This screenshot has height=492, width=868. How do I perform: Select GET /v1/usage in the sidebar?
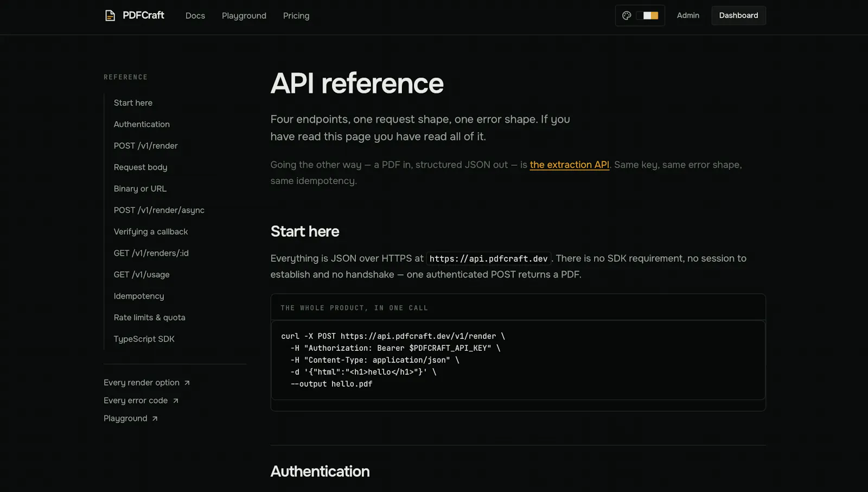142,275
